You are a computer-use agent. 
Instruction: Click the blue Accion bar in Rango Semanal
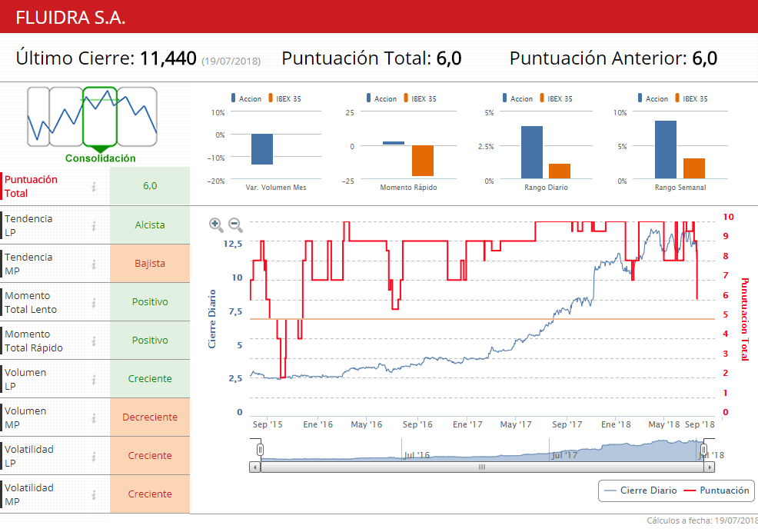point(666,149)
